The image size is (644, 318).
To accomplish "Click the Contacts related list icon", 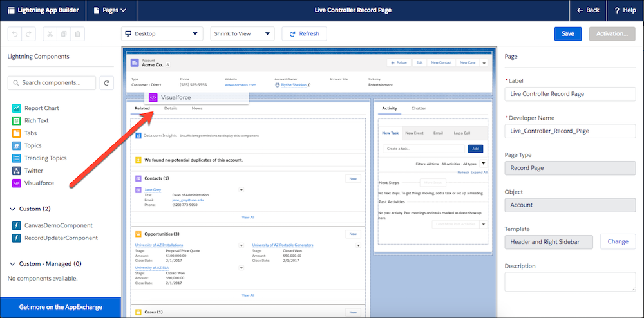I will coord(138,178).
